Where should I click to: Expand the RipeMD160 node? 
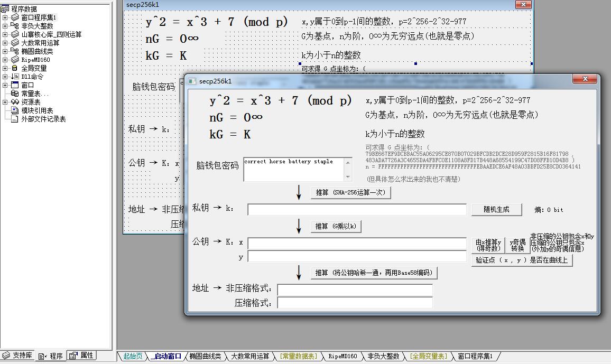[x=5, y=60]
